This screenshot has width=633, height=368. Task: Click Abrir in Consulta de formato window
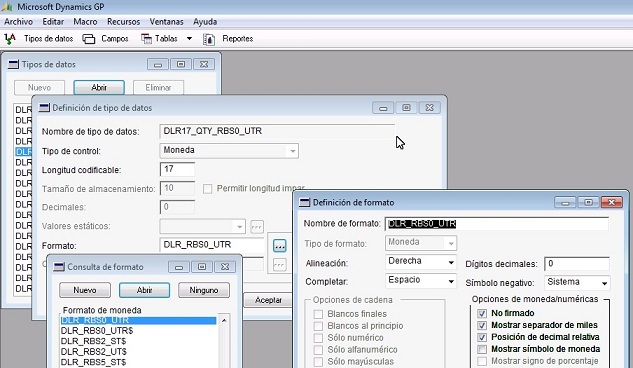(144, 290)
